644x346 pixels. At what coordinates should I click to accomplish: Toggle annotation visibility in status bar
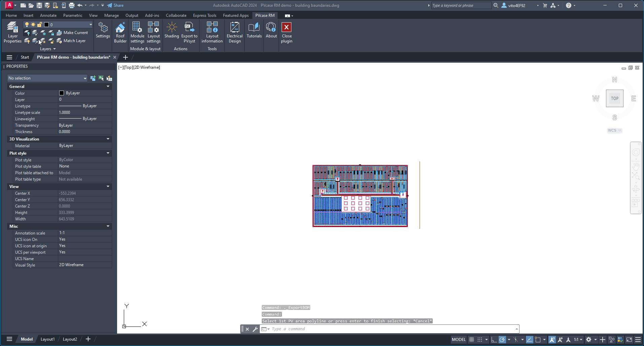[x=552, y=340]
